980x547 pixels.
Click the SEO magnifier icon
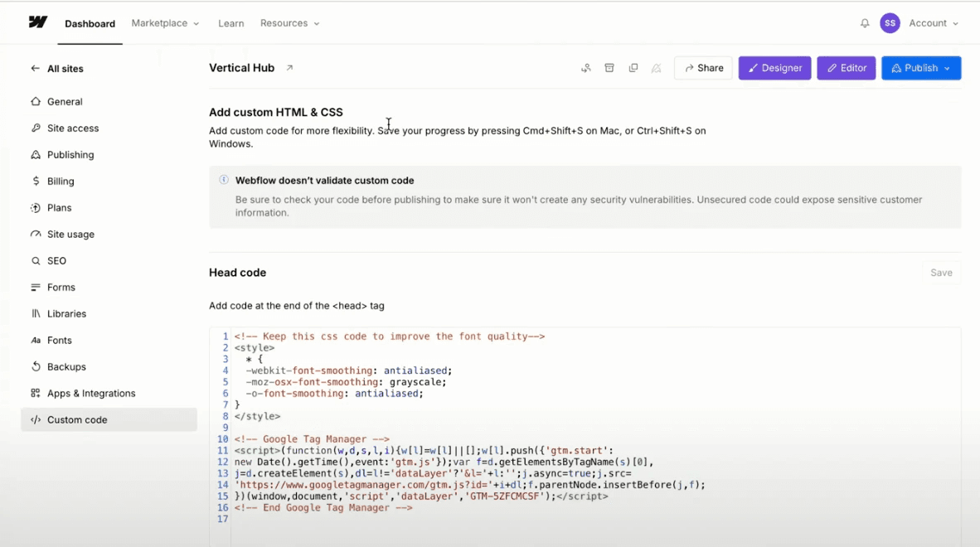coord(36,260)
